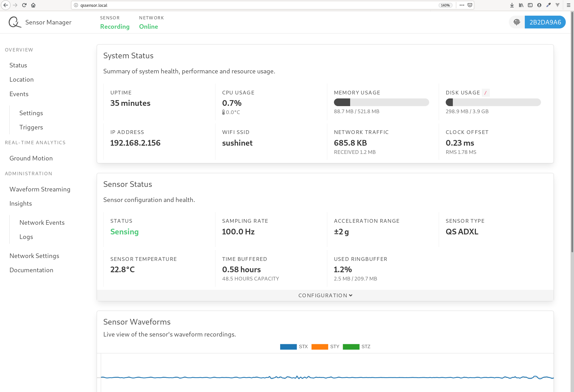Open Ground Motion in sidebar

(x=31, y=158)
